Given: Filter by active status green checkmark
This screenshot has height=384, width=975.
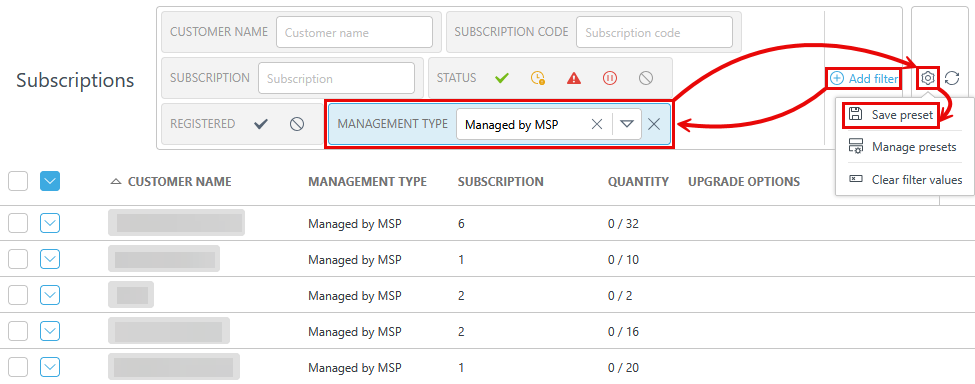Looking at the screenshot, I should pos(502,78).
